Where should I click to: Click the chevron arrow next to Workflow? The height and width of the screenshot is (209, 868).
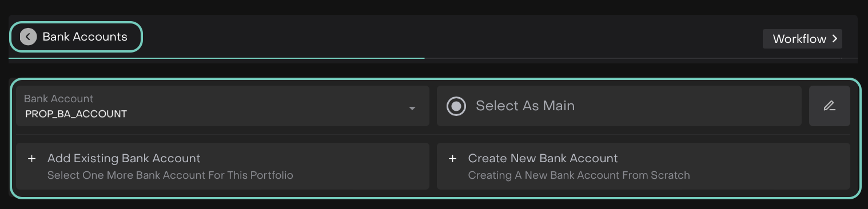(835, 39)
